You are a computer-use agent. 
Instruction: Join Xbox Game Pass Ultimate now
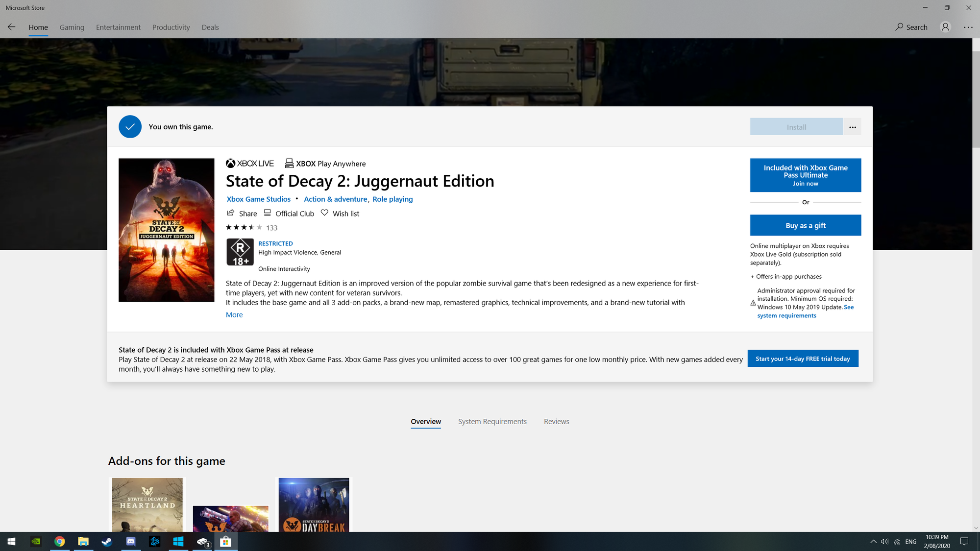[806, 175]
